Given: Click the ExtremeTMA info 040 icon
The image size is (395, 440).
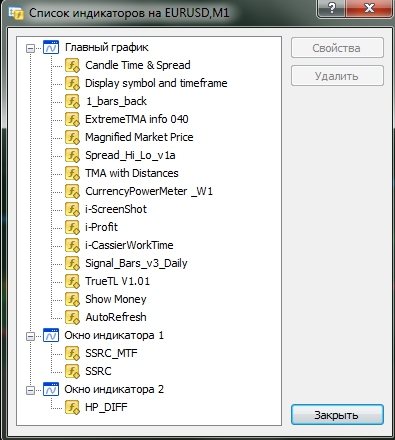Looking at the screenshot, I should click(72, 119).
